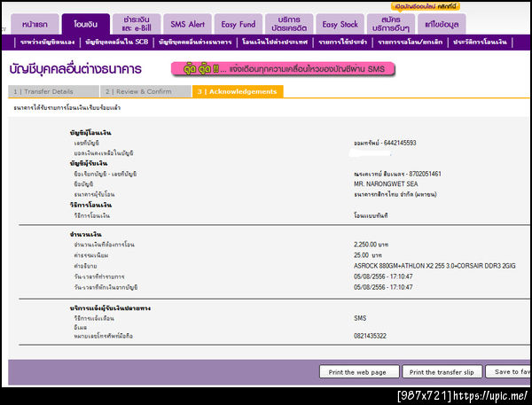Select step 3 Acknowledgements
The image size is (532, 405).
tap(238, 91)
